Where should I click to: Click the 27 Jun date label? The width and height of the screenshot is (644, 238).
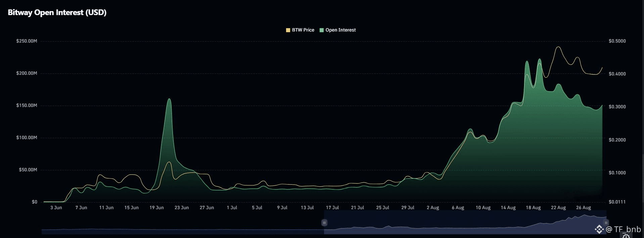tap(207, 207)
